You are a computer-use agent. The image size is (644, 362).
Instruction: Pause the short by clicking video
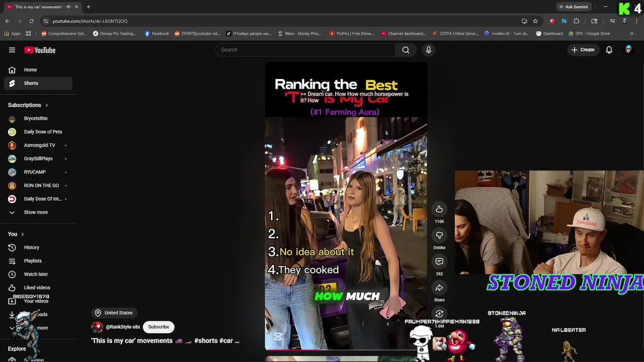point(346,206)
